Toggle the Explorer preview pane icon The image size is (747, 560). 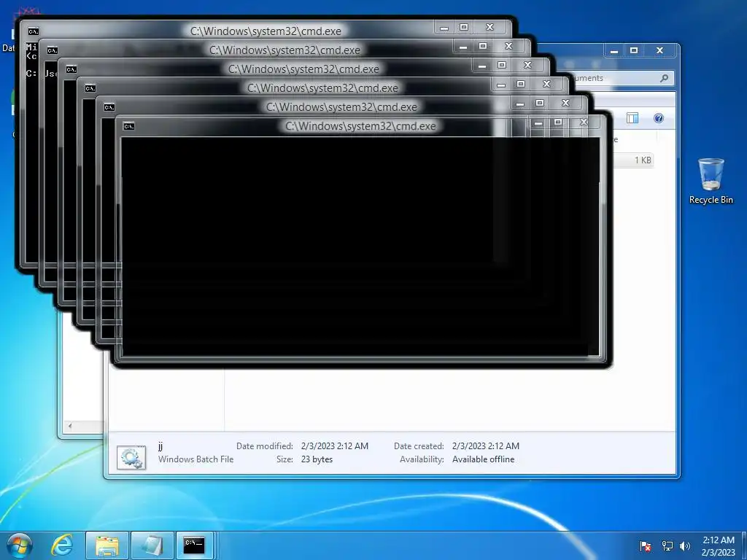[x=632, y=118]
